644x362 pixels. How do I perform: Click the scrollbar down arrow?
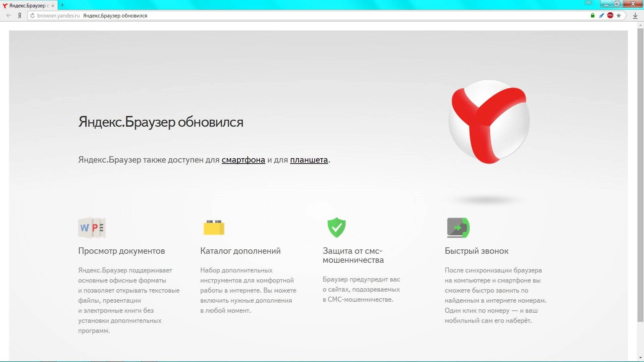(640, 358)
